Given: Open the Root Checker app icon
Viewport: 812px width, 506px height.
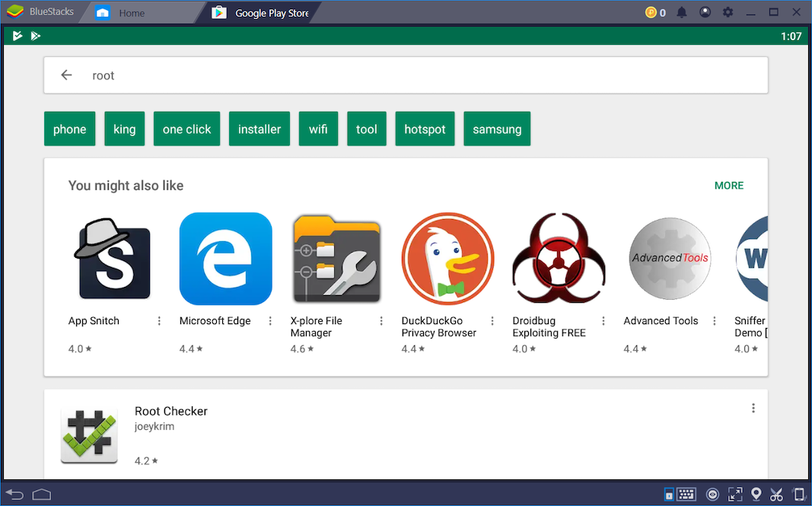Looking at the screenshot, I should click(89, 435).
